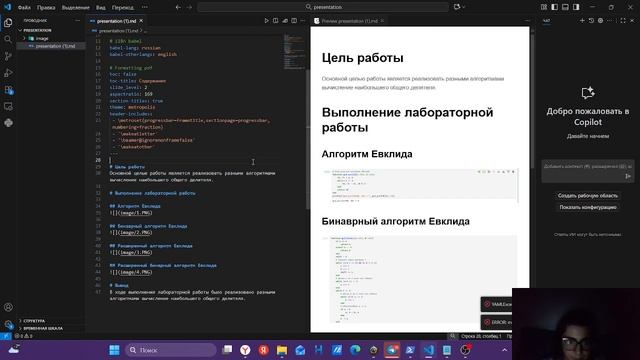
Task: Open the Source Control view
Action: point(8,56)
